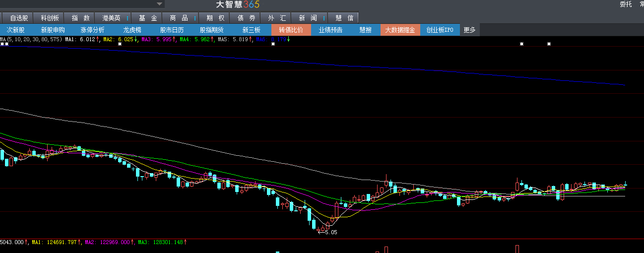Click the 5.05 low price label on chart

(331, 232)
